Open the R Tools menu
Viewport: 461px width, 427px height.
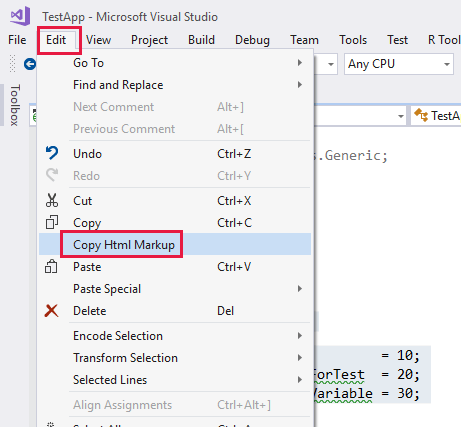tap(444, 40)
